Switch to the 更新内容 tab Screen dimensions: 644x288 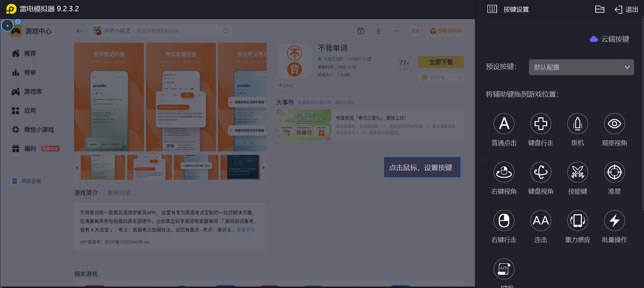(119, 193)
